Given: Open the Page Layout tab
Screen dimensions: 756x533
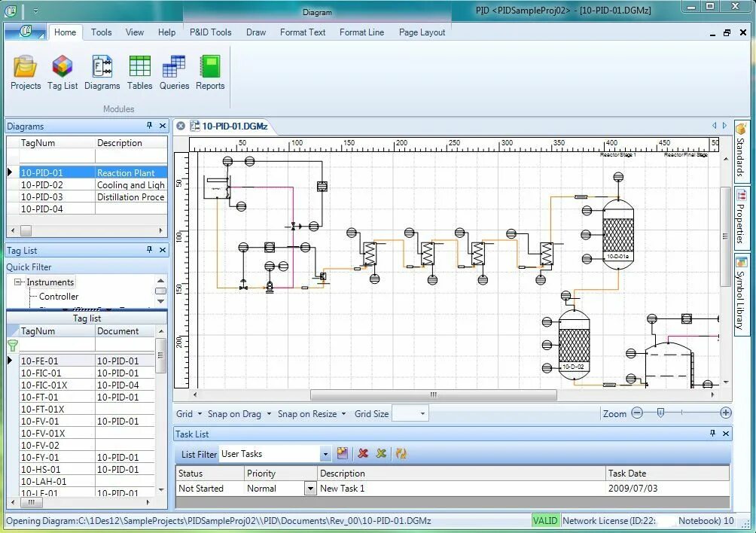Looking at the screenshot, I should (x=422, y=32).
